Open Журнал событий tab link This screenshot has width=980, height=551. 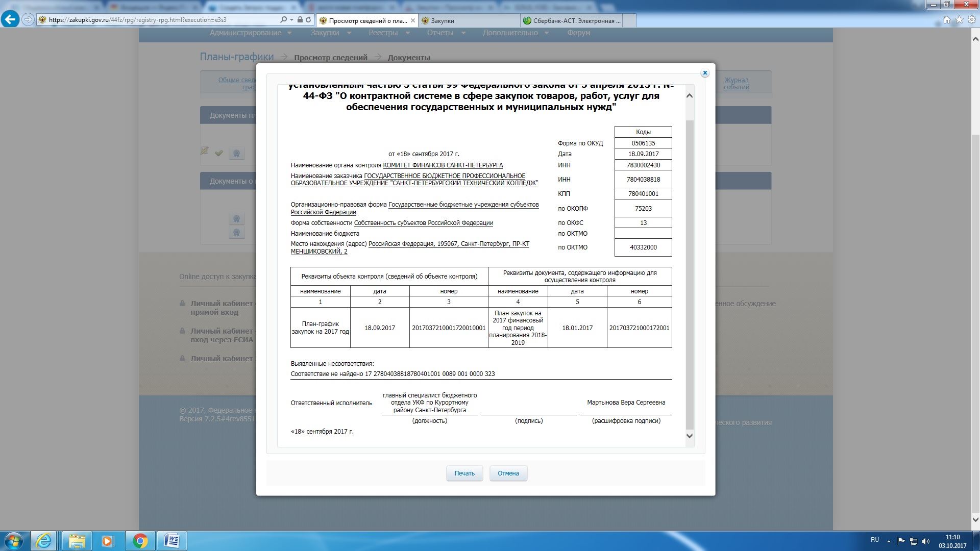[x=737, y=84]
